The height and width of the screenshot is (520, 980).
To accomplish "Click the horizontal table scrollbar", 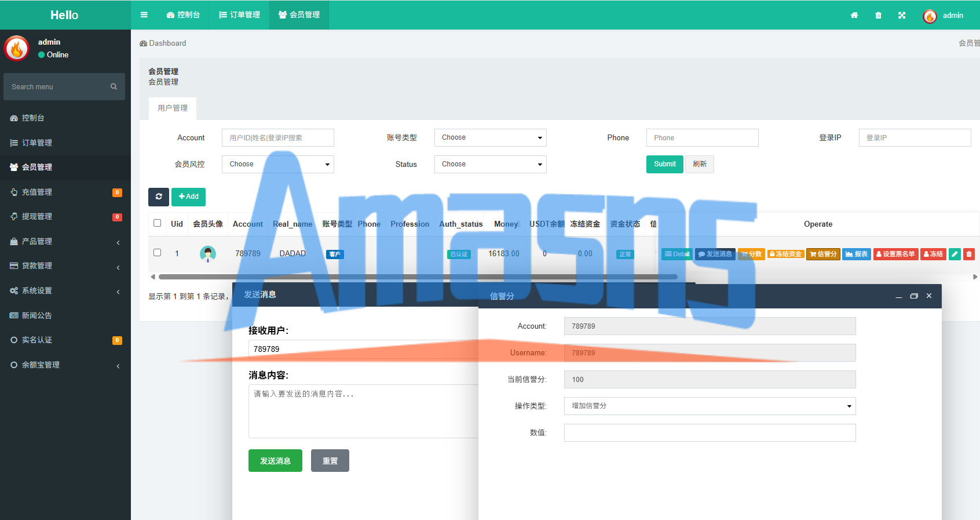I will point(418,277).
